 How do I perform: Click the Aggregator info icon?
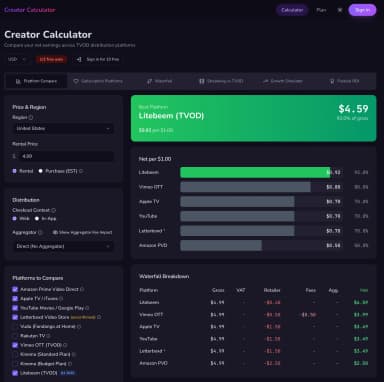tap(40, 232)
